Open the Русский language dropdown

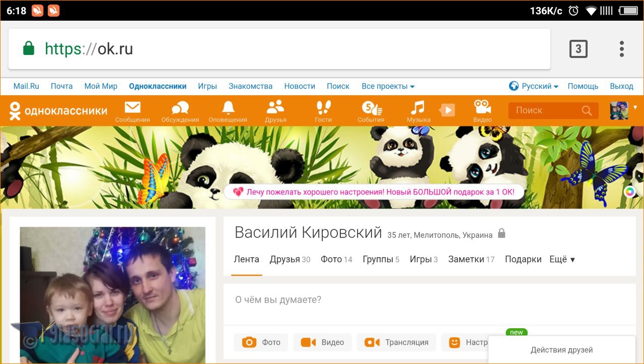(x=534, y=86)
